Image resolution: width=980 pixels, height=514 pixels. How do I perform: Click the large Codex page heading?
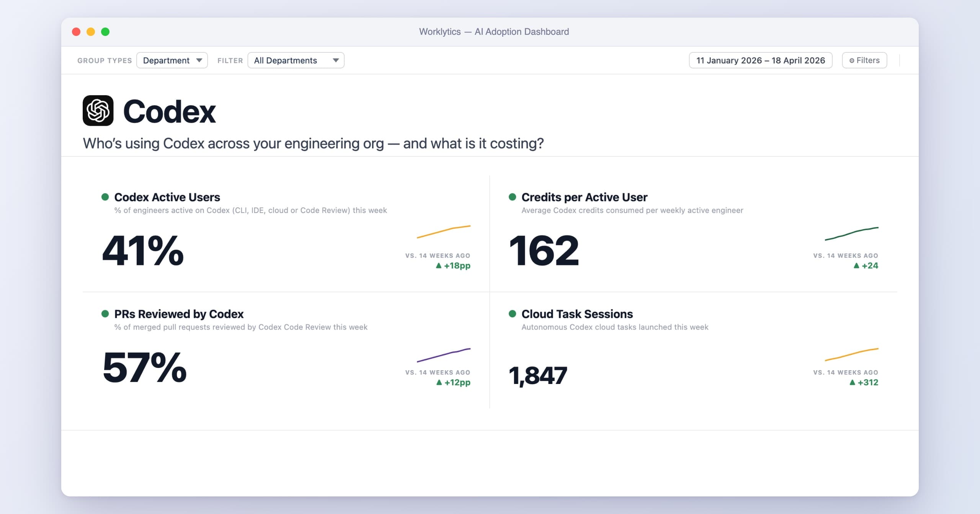tap(170, 111)
